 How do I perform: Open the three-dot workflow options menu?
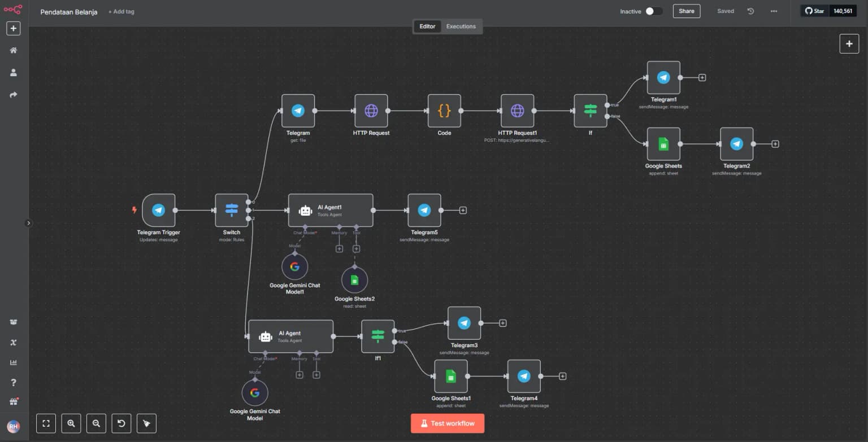pos(774,11)
